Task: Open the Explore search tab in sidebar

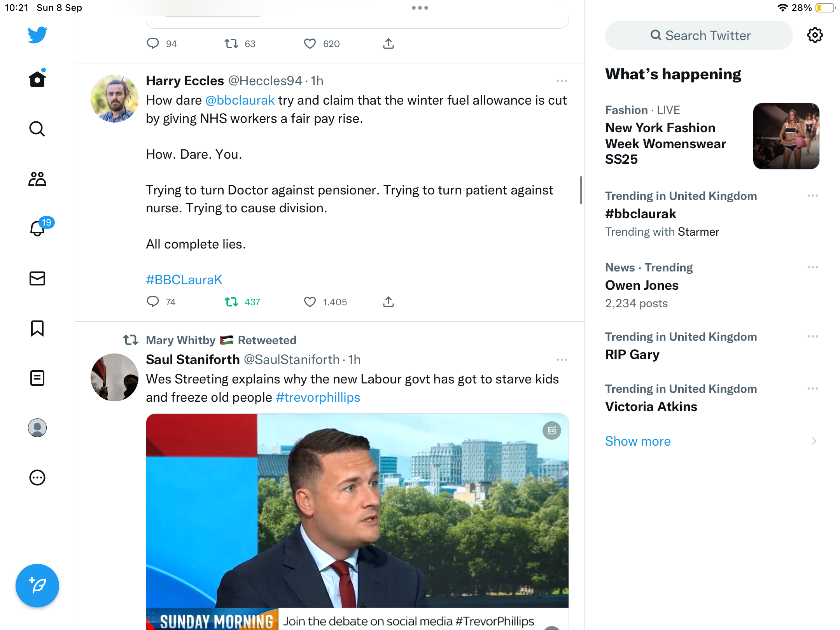Action: pyautogui.click(x=37, y=129)
